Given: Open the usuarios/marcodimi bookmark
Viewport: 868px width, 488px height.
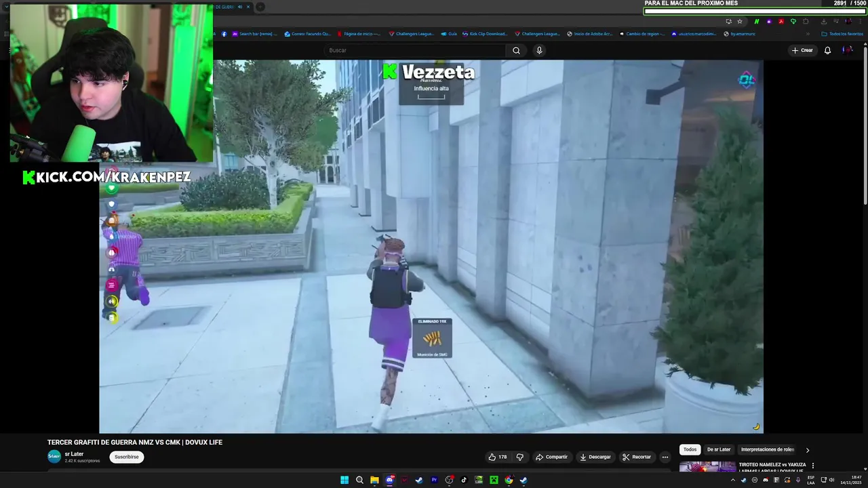Looking at the screenshot, I should [x=694, y=33].
